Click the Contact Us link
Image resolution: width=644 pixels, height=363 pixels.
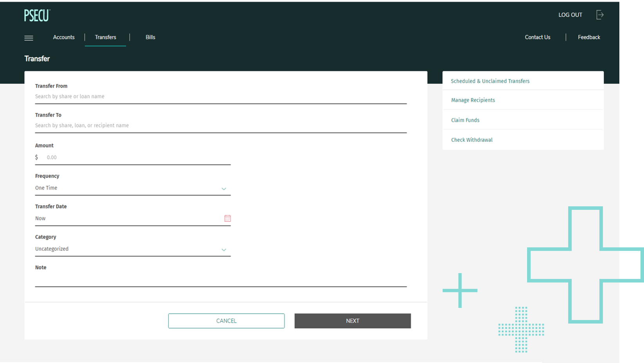click(537, 37)
